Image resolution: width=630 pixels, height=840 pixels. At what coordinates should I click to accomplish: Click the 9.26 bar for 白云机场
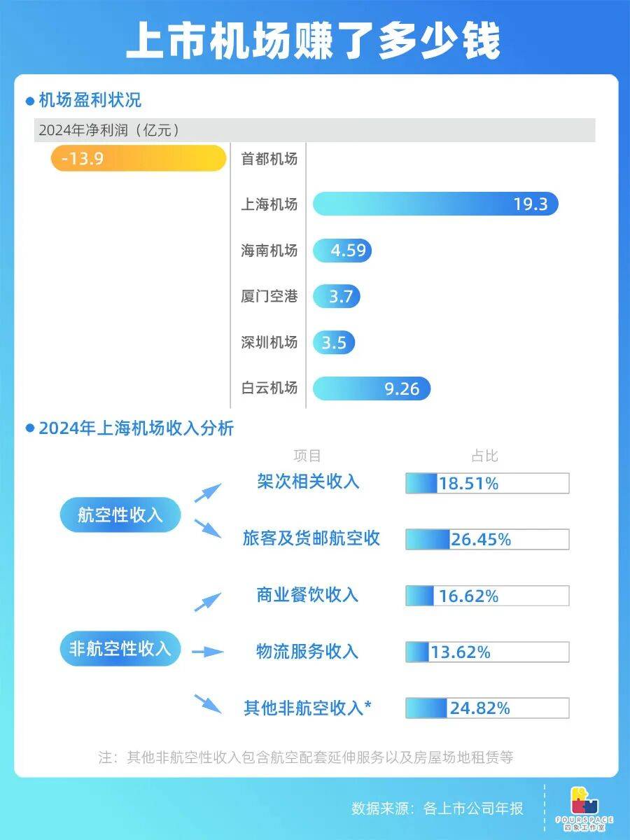click(371, 388)
